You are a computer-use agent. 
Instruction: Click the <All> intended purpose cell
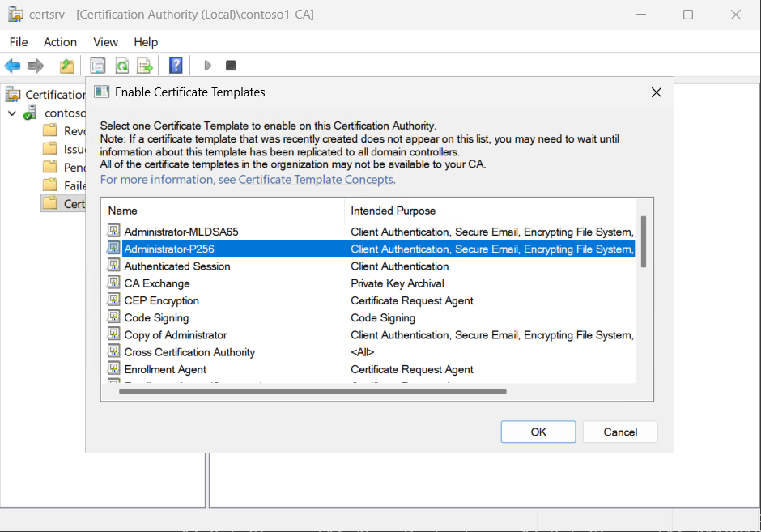point(363,352)
